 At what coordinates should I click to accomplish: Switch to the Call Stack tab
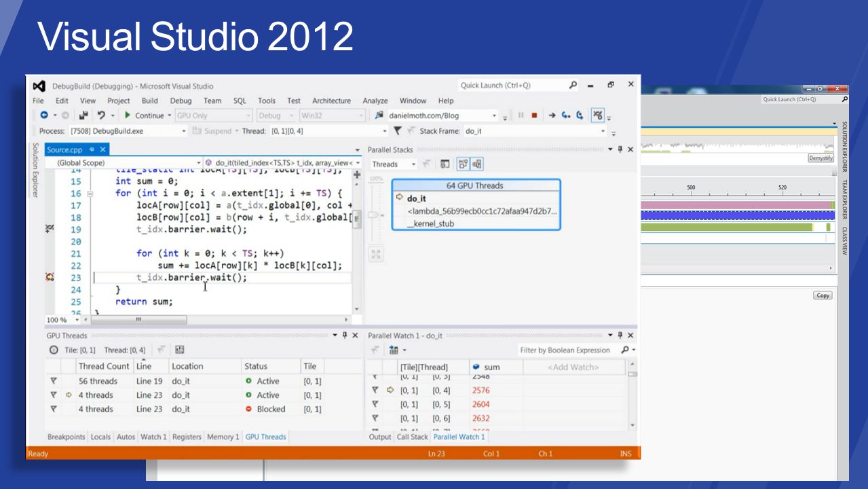coord(412,437)
